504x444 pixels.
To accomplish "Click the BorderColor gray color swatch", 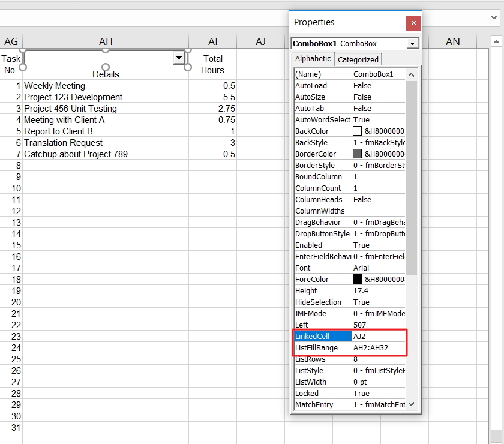I will tap(357, 154).
